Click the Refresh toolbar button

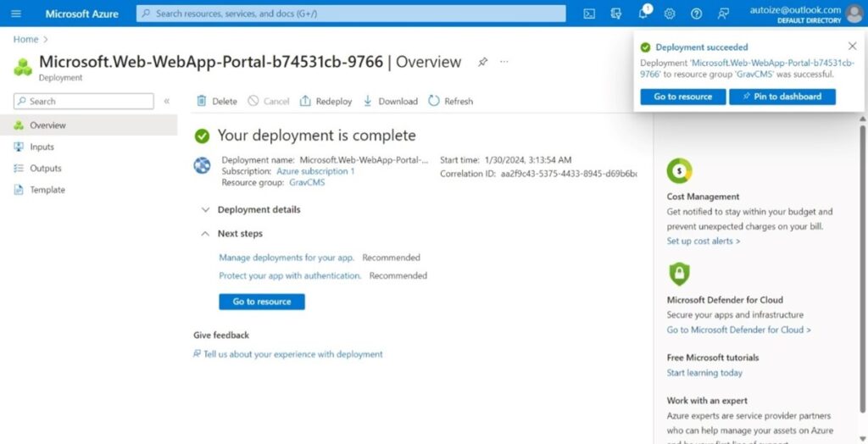pyautogui.click(x=451, y=102)
